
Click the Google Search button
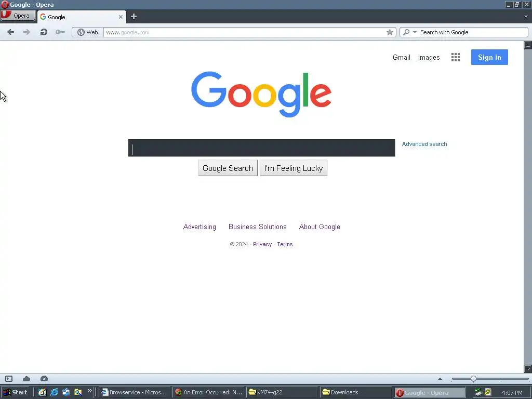(228, 168)
